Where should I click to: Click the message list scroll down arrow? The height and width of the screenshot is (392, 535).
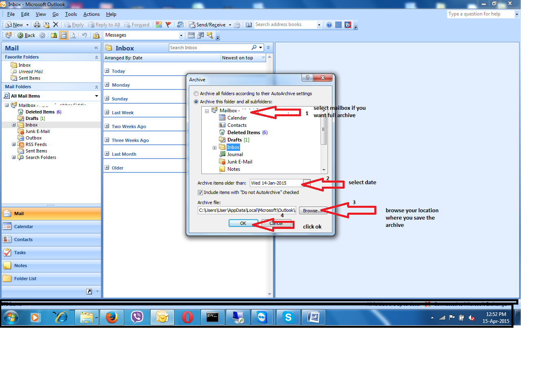click(x=269, y=294)
